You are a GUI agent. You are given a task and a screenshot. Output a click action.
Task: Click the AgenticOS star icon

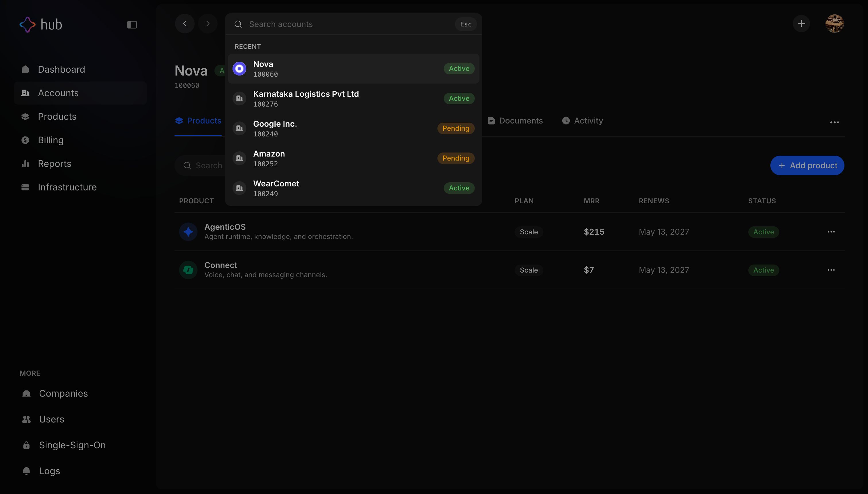pos(188,232)
